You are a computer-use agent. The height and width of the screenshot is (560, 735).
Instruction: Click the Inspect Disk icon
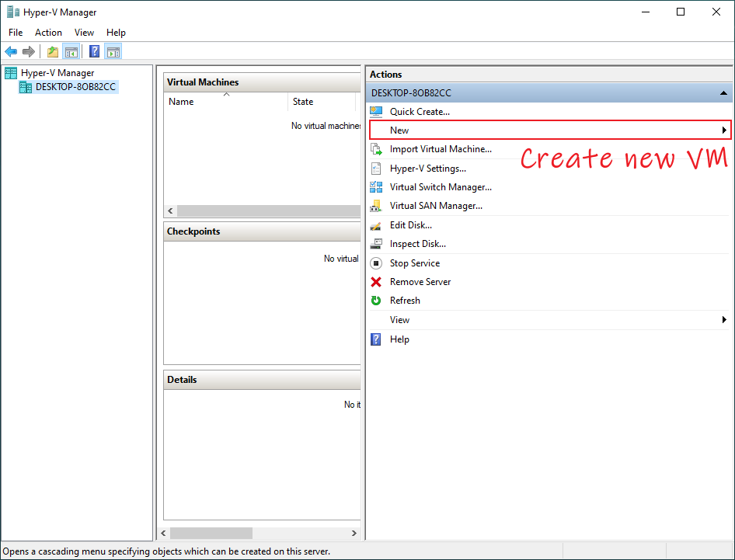[x=376, y=244]
